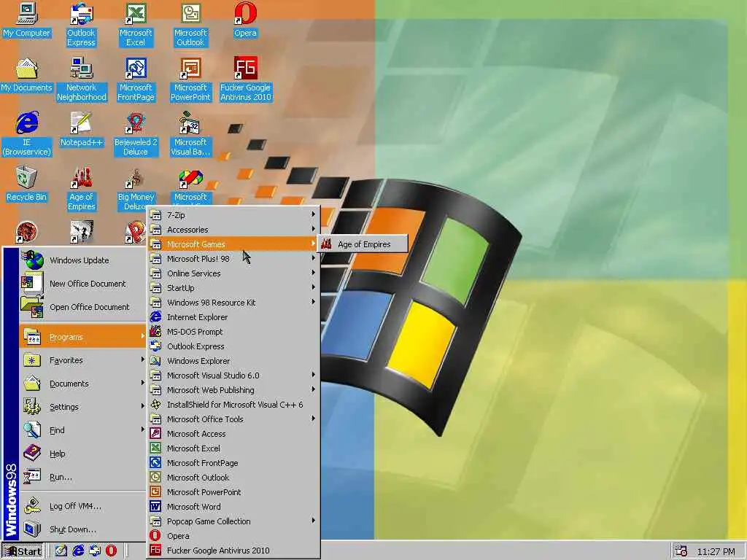Launch Bejeweled 2 Deluxe desktop shortcut
Screen dimensions: 747x560
(x=136, y=134)
